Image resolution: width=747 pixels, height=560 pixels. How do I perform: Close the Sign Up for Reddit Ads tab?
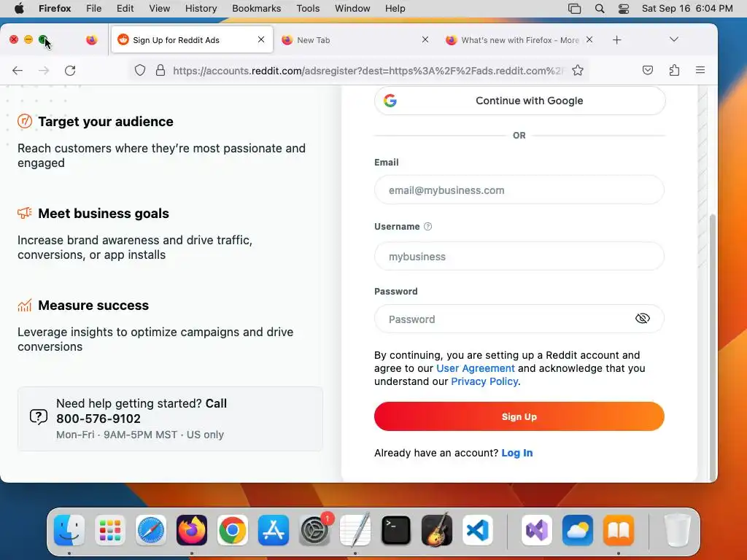coord(261,39)
